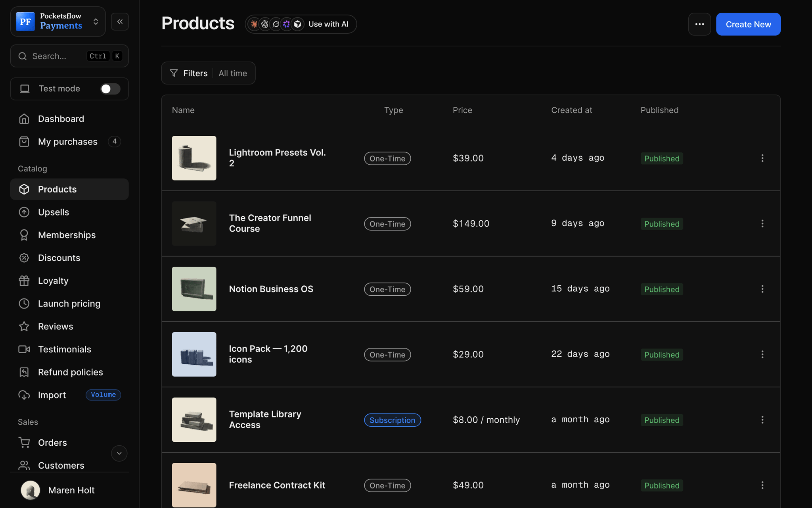
Task: Open My purchases in the sidebar
Action: click(69, 142)
